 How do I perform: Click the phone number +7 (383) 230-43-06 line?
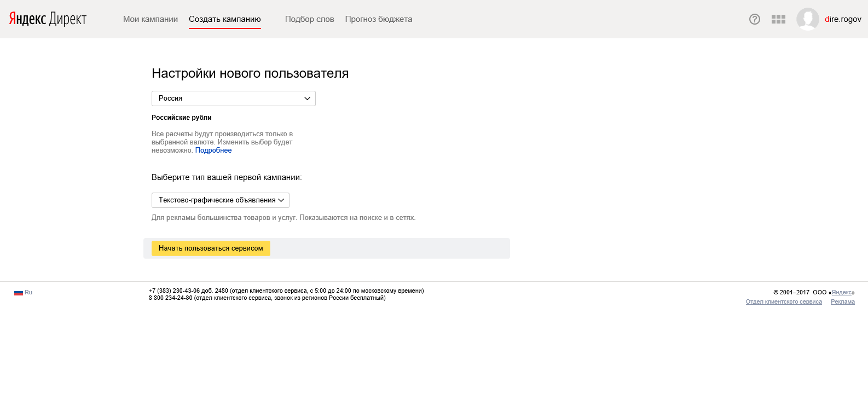point(286,291)
